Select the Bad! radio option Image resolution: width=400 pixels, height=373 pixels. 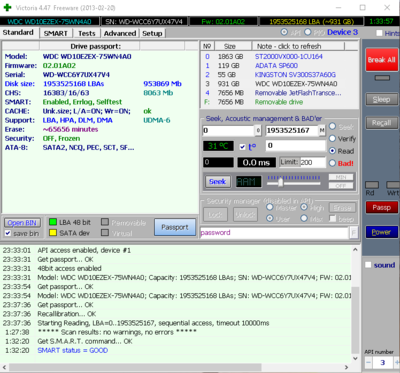coord(332,163)
